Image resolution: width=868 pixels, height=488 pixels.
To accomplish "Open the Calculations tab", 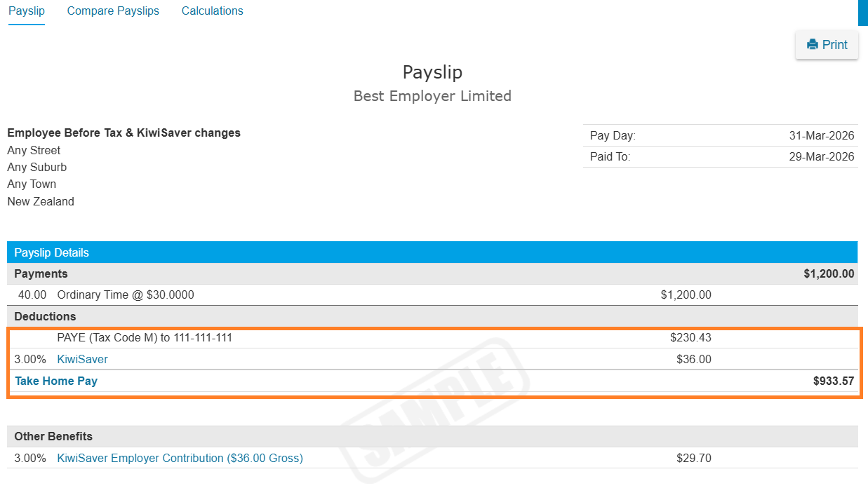I will click(x=212, y=11).
